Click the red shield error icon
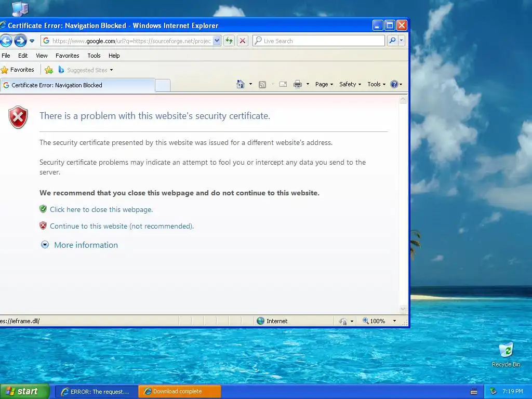532x399 pixels. pyautogui.click(x=18, y=117)
